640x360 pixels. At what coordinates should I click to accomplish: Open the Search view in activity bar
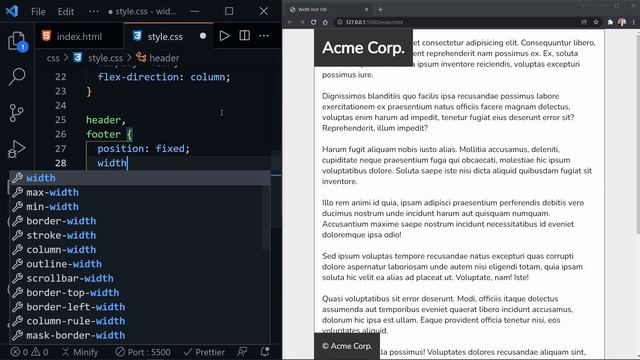point(17,76)
